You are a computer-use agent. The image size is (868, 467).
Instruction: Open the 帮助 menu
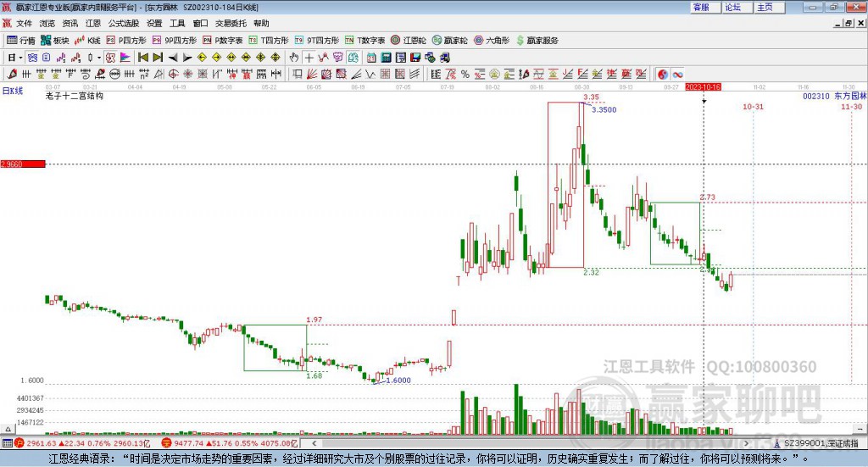pyautogui.click(x=261, y=23)
